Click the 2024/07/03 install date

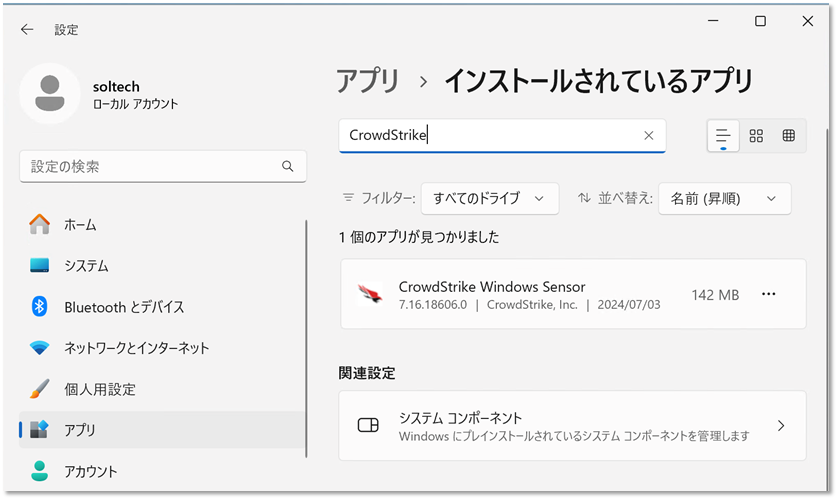(x=628, y=305)
